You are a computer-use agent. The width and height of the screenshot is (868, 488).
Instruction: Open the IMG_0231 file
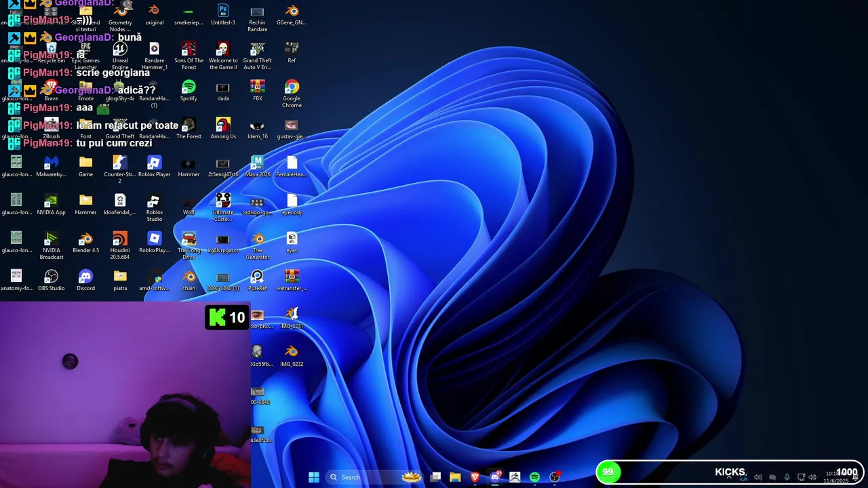tap(292, 318)
